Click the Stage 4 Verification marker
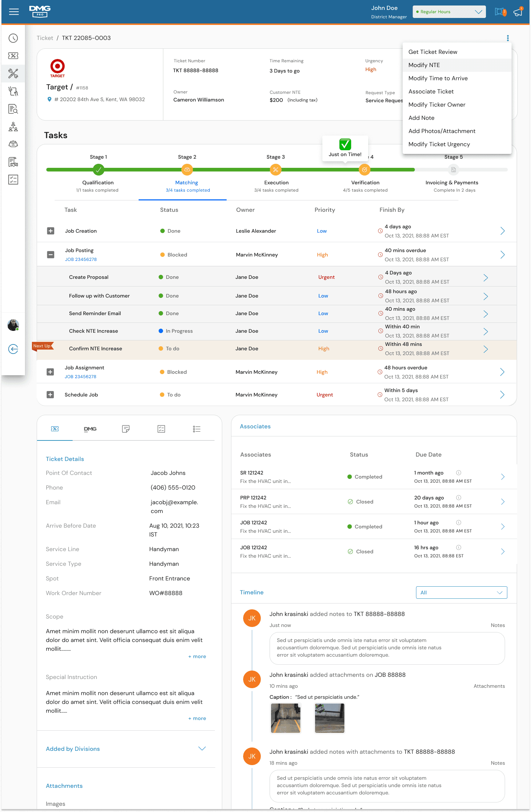 pos(365,170)
